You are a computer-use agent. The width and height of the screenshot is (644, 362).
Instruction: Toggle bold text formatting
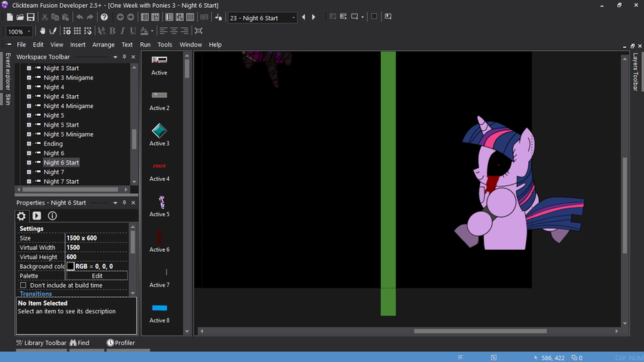pyautogui.click(x=112, y=31)
